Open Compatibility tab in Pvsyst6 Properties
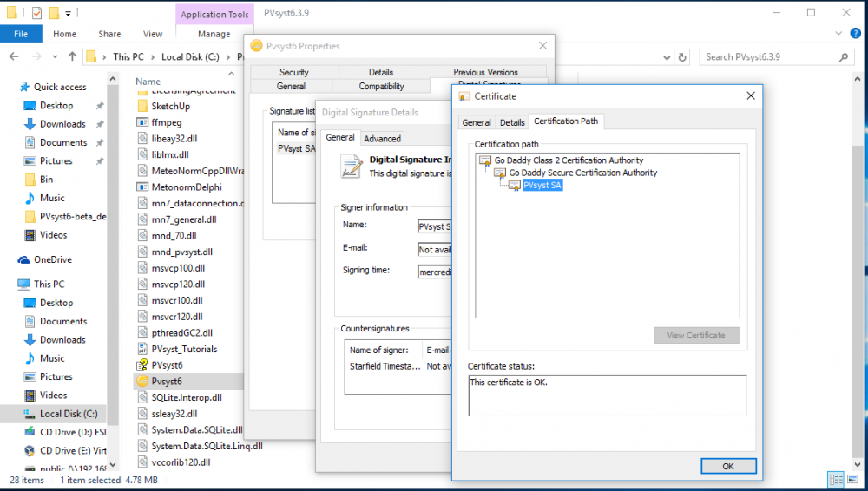 pos(381,87)
